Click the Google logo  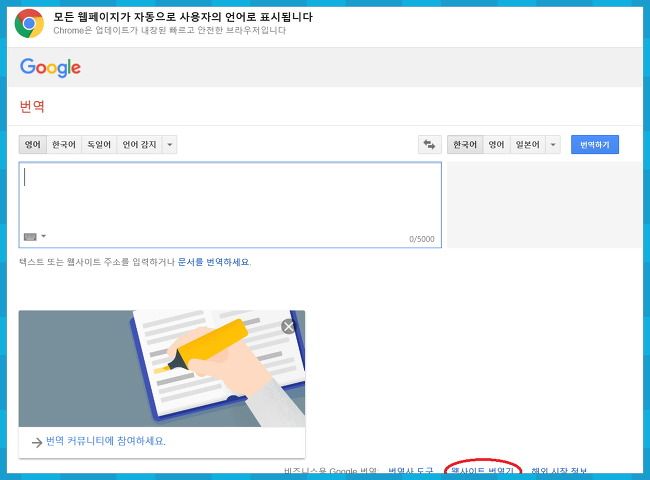point(50,68)
